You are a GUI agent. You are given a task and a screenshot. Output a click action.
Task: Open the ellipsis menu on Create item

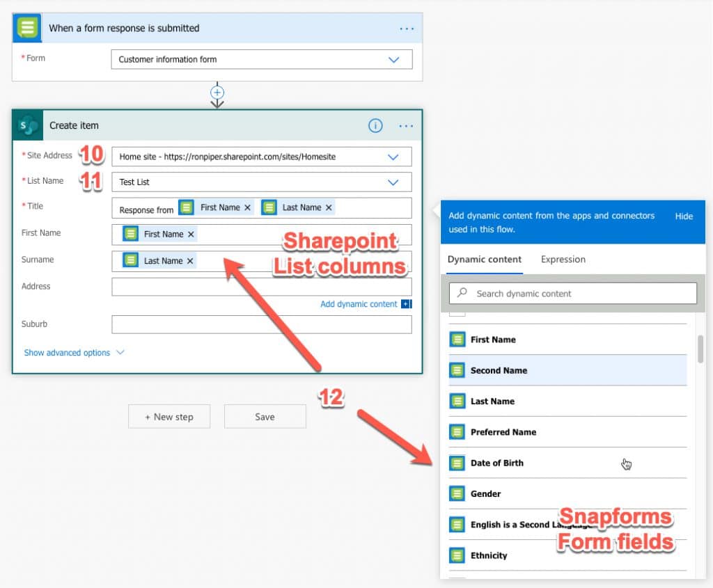[x=407, y=126]
